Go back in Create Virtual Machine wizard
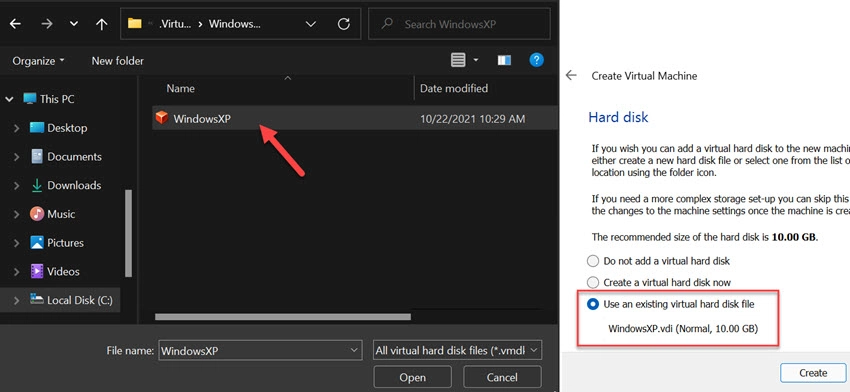850x392 pixels. click(x=571, y=75)
